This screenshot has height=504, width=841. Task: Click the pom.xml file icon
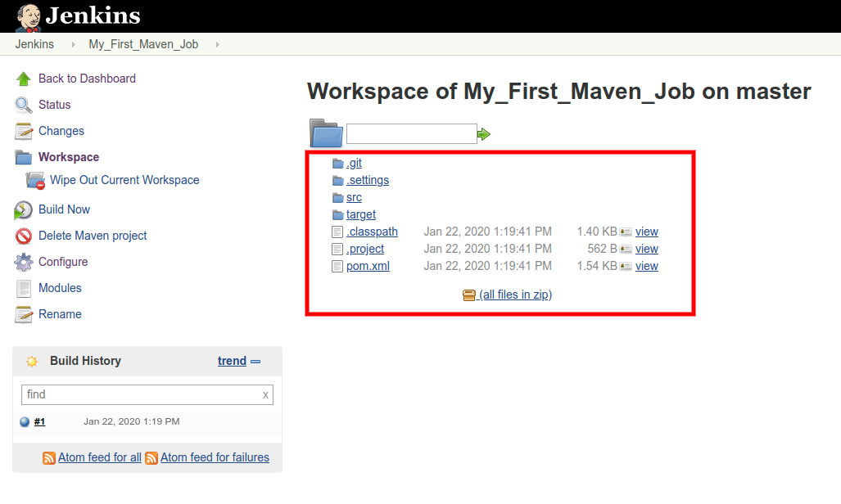[x=337, y=267]
